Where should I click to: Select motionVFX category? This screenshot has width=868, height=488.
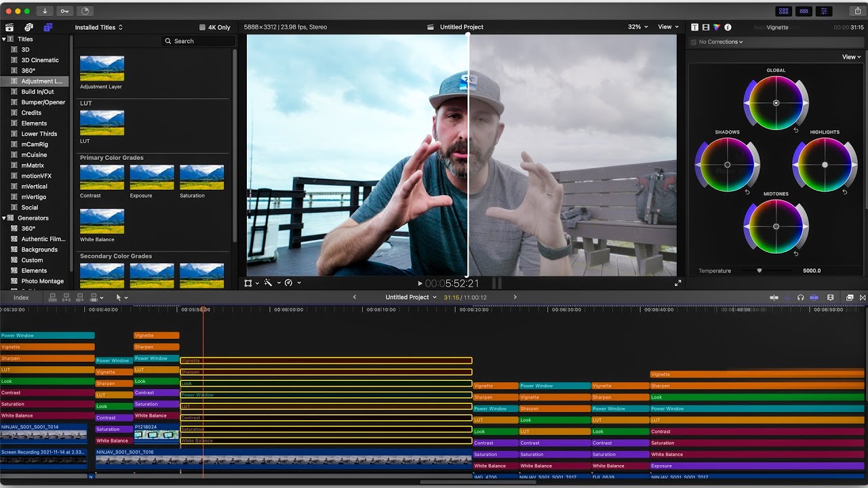click(x=37, y=176)
